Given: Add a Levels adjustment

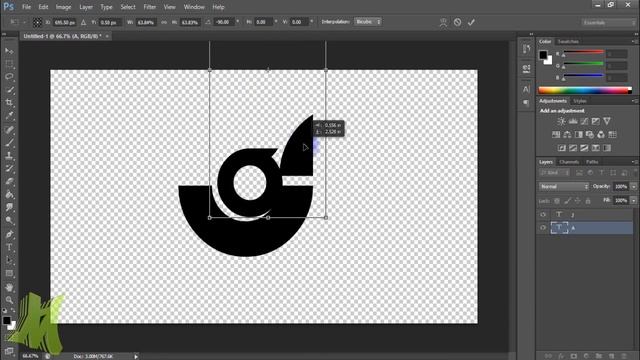Looking at the screenshot, I should [x=573, y=121].
